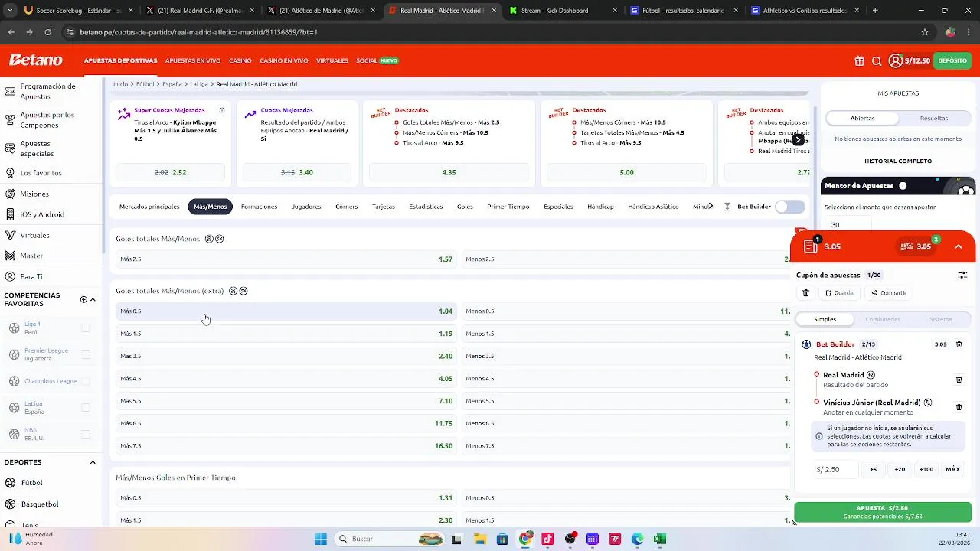
Task: Open collapse-all markets icon beside Bet Builder
Action: (727, 207)
